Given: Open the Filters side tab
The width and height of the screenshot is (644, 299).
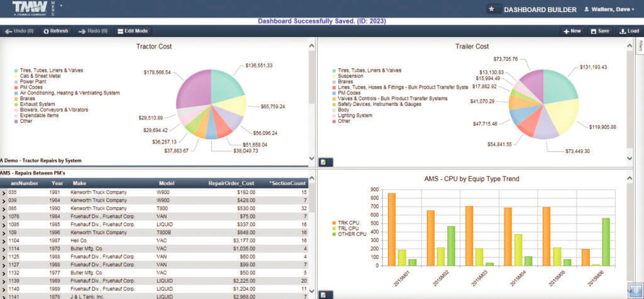Looking at the screenshot, I should point(640,46).
